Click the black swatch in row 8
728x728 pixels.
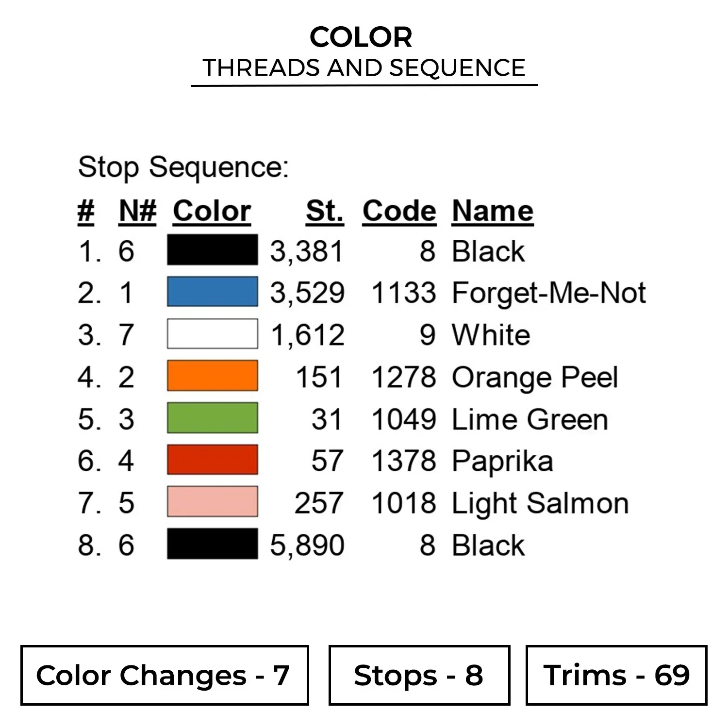[212, 544]
